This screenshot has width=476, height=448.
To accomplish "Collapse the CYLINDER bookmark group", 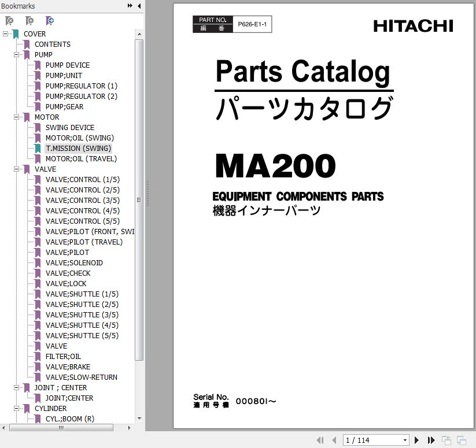I will click(16, 408).
